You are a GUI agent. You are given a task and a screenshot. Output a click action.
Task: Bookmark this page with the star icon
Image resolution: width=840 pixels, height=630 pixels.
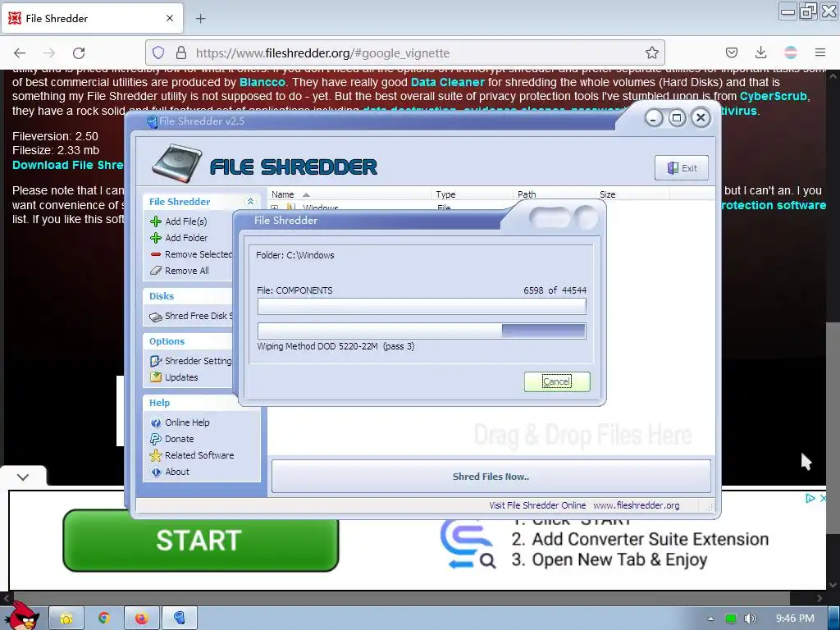point(652,52)
